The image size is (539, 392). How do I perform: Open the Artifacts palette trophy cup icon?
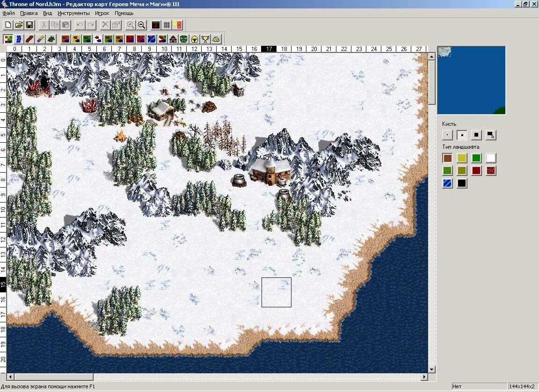pyautogui.click(x=205, y=39)
